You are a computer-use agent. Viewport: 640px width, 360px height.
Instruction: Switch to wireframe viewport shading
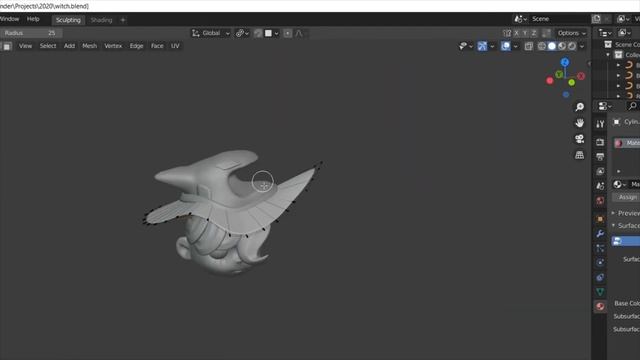[542, 46]
